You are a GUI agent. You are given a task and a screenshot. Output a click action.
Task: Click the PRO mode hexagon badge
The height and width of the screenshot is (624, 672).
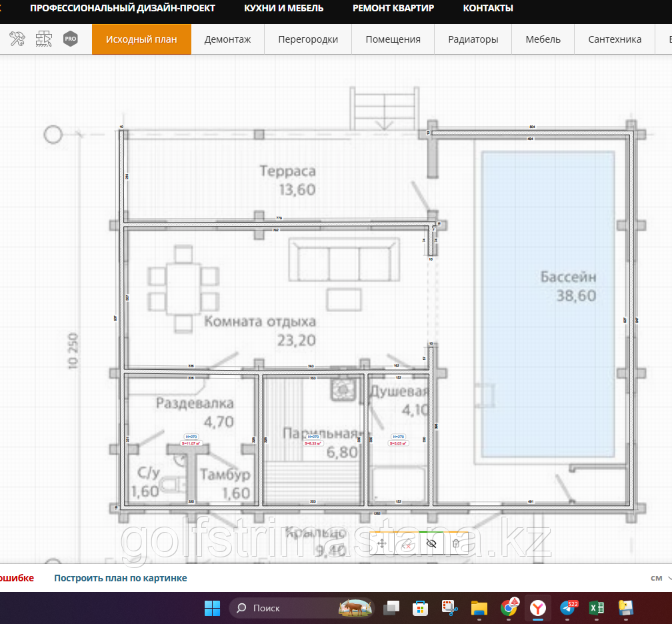(x=71, y=39)
